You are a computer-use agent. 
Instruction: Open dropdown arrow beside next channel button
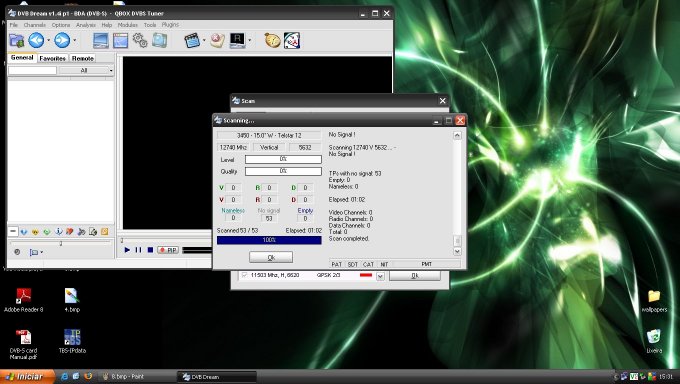[x=75, y=41]
